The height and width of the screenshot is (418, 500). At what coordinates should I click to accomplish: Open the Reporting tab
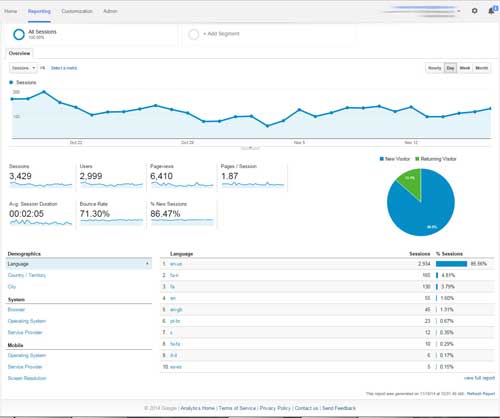point(39,11)
